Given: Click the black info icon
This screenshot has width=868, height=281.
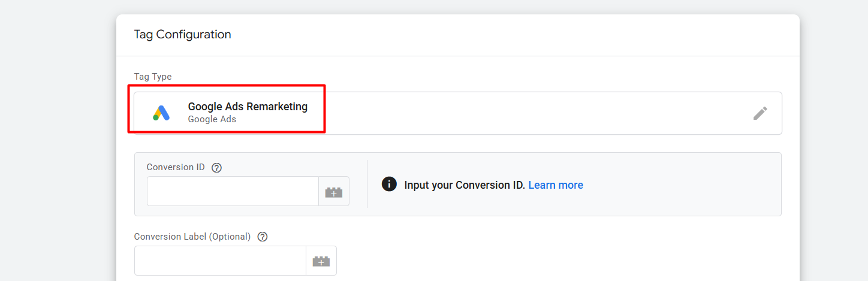Looking at the screenshot, I should click(389, 185).
